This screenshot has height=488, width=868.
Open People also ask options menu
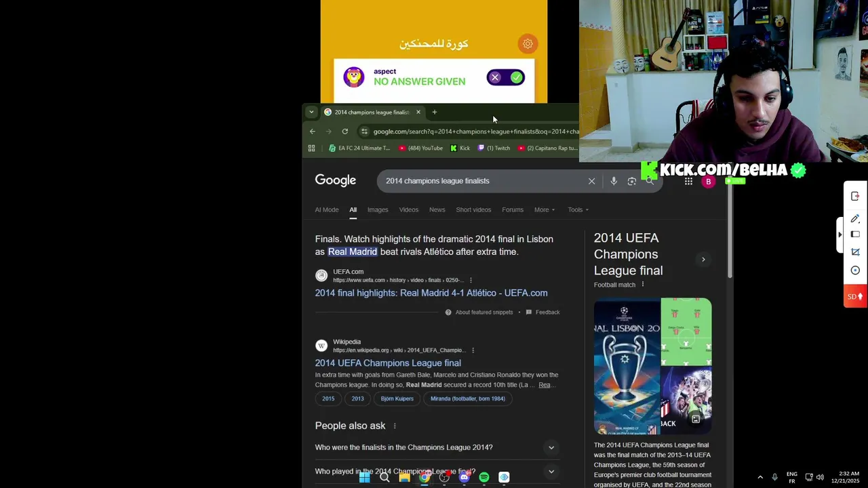pyautogui.click(x=395, y=426)
